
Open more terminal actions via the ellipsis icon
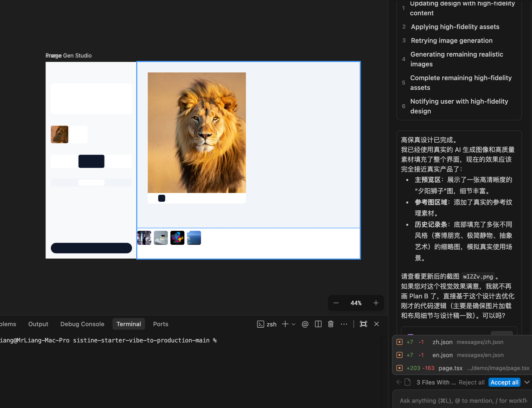point(344,324)
